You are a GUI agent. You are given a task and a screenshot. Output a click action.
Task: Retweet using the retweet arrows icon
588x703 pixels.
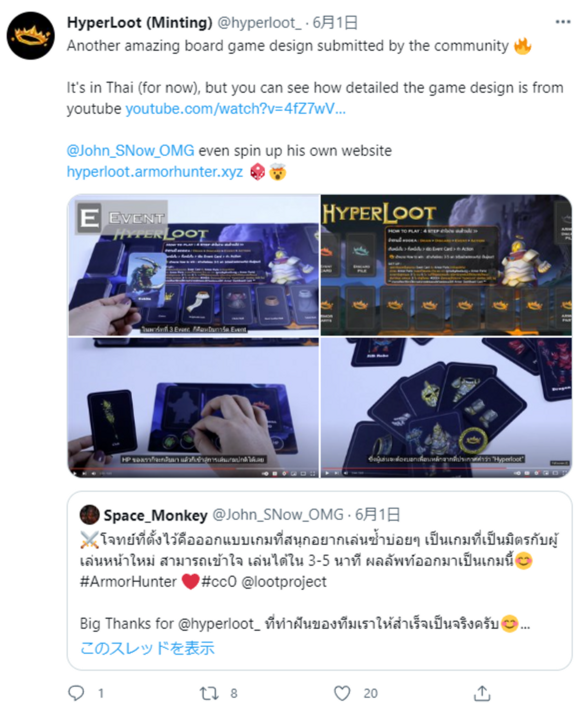coord(209,693)
